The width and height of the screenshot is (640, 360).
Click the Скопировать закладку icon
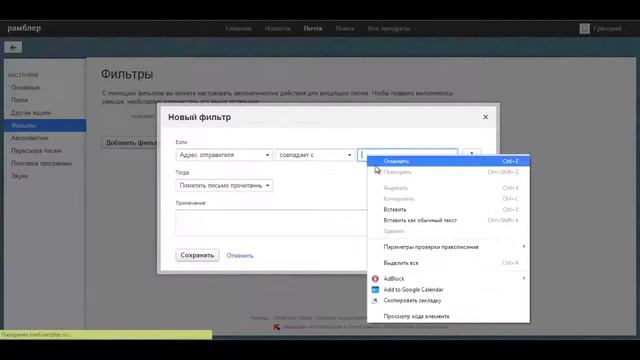(x=375, y=300)
